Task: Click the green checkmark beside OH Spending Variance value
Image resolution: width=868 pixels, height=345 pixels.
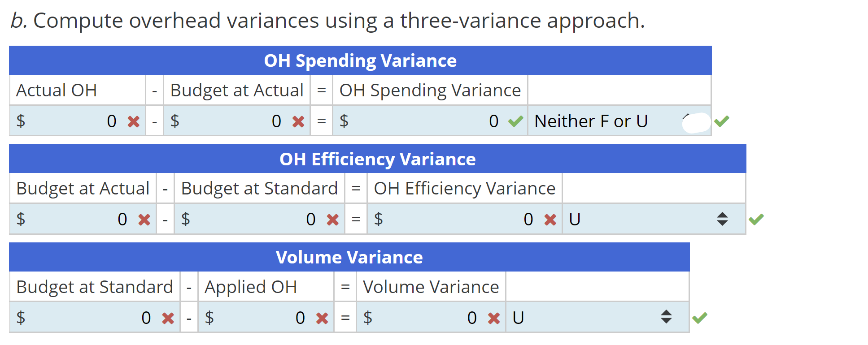Action: pyautogui.click(x=516, y=121)
